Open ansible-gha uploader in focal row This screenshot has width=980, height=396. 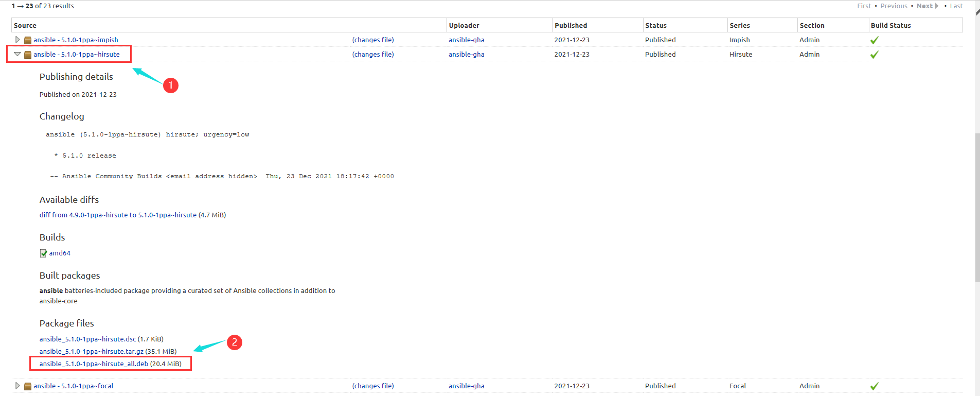(467, 386)
